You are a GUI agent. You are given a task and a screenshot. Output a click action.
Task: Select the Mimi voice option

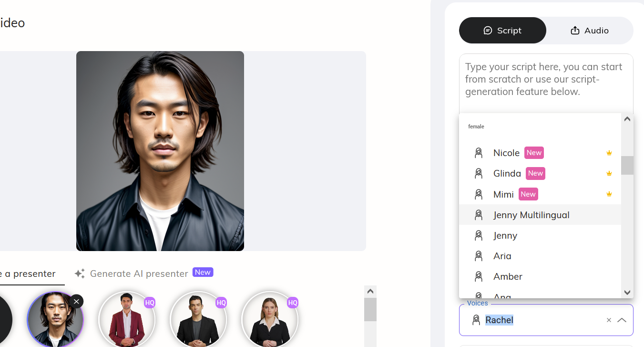tap(540, 194)
